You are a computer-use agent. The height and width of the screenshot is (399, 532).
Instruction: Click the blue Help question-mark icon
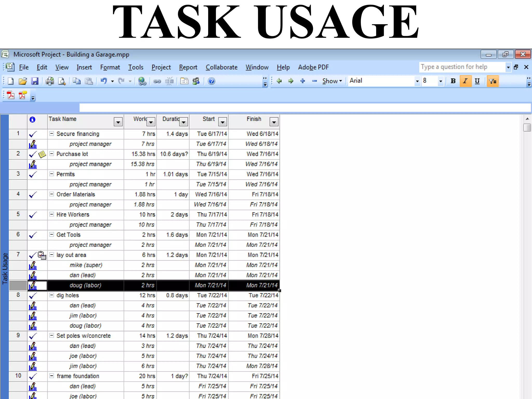pos(211,81)
